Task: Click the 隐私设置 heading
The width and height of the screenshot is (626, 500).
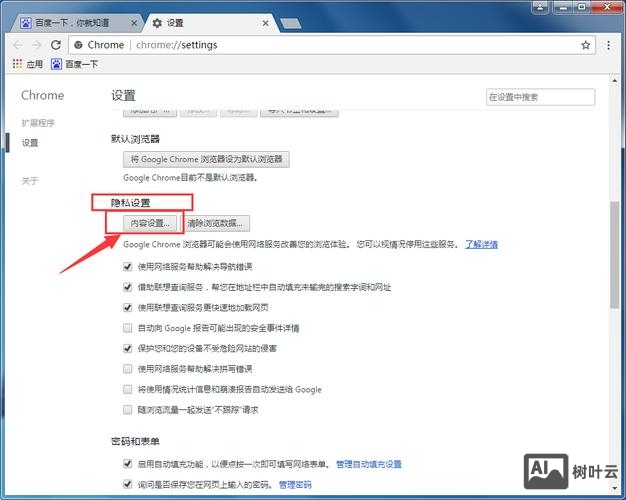Action: 130,203
